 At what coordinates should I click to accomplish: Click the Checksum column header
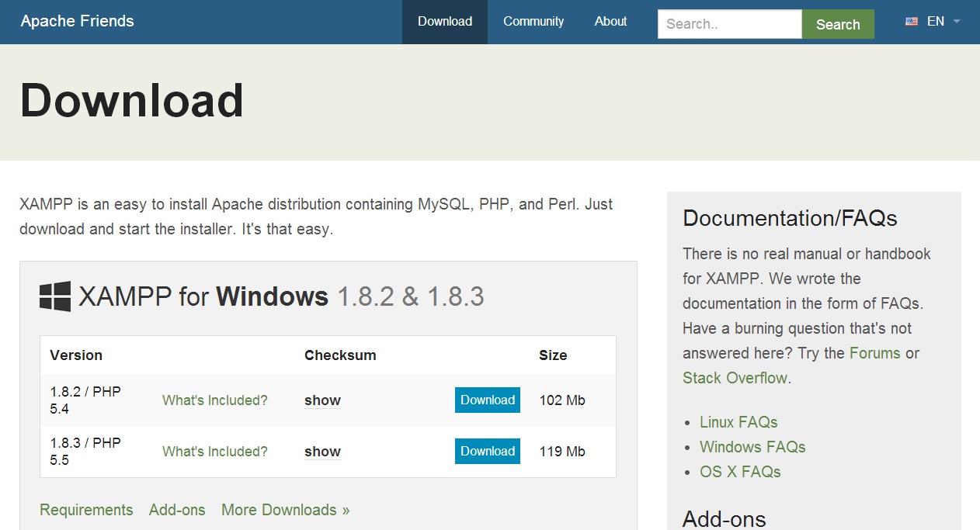coord(340,355)
